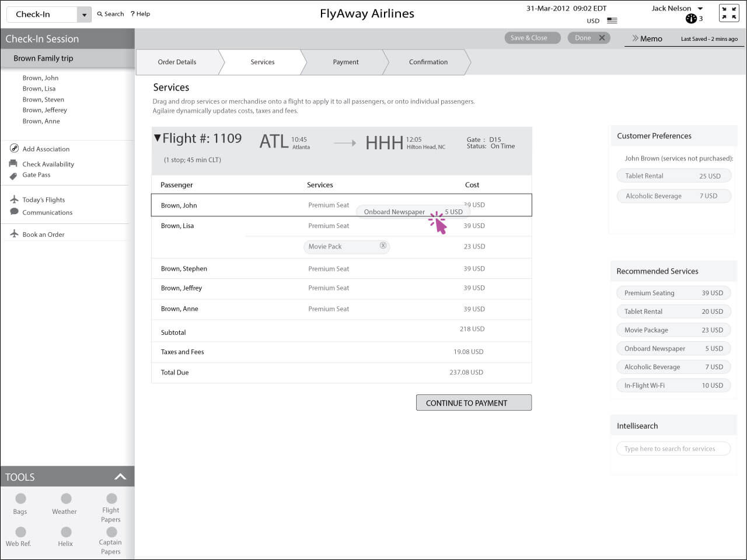Screen dimensions: 747x560
Task: Collapse the Tools panel
Action: point(120,476)
